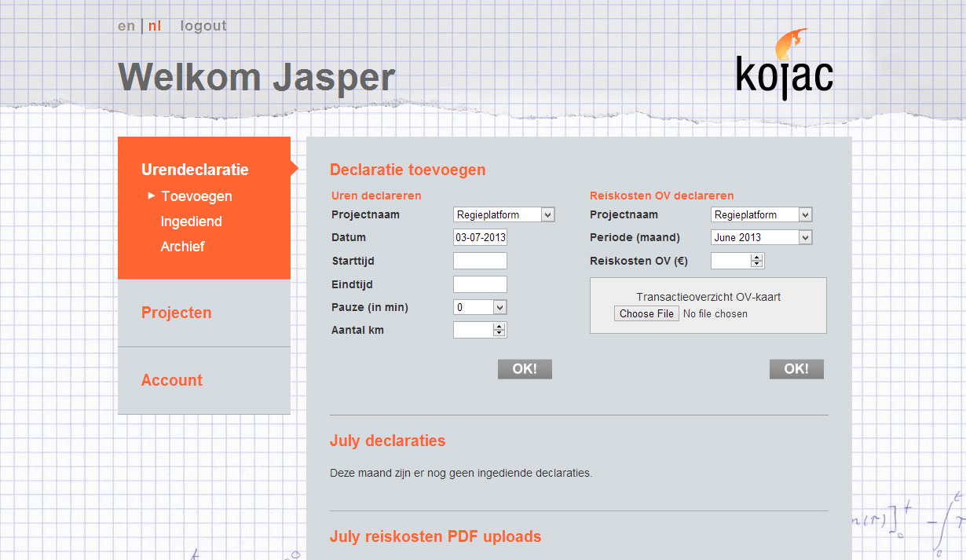This screenshot has width=966, height=560.
Task: Go to Ingediend declarations
Action: click(191, 221)
